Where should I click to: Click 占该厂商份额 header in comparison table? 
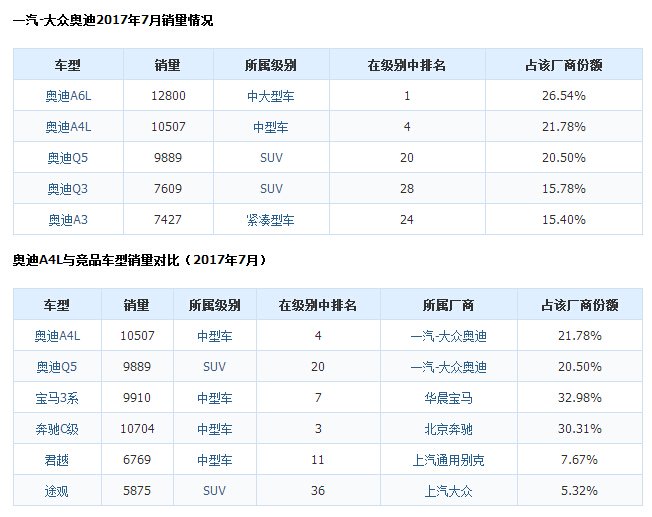point(580,305)
